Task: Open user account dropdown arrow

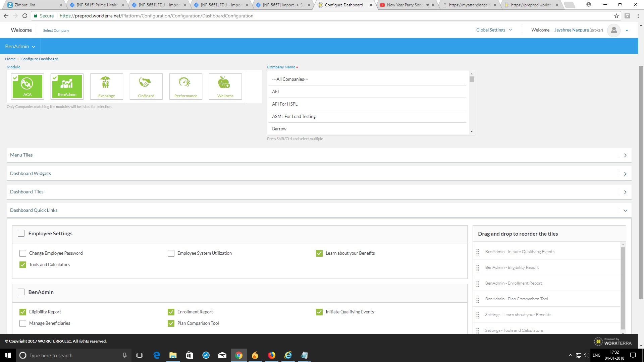Action: pyautogui.click(x=627, y=31)
